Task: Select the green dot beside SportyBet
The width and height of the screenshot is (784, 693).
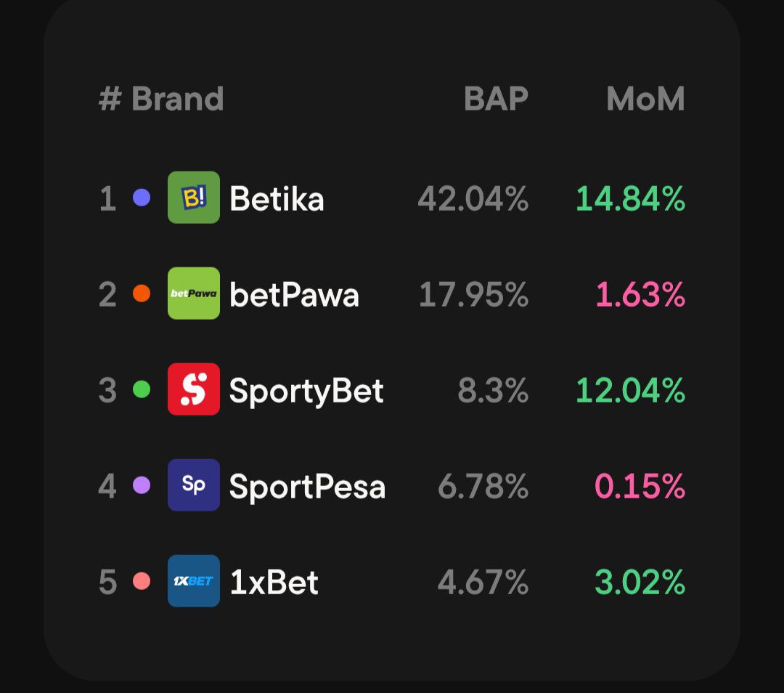Action: pyautogui.click(x=142, y=389)
